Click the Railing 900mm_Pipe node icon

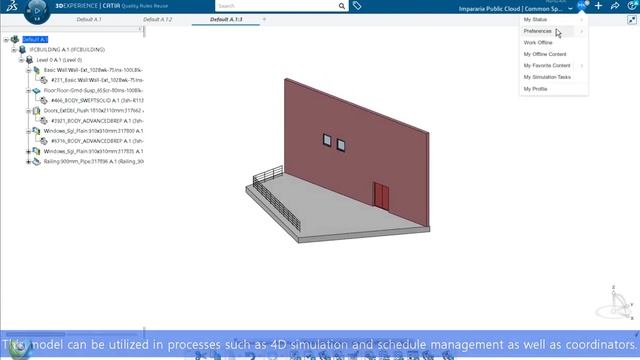pos(37,161)
